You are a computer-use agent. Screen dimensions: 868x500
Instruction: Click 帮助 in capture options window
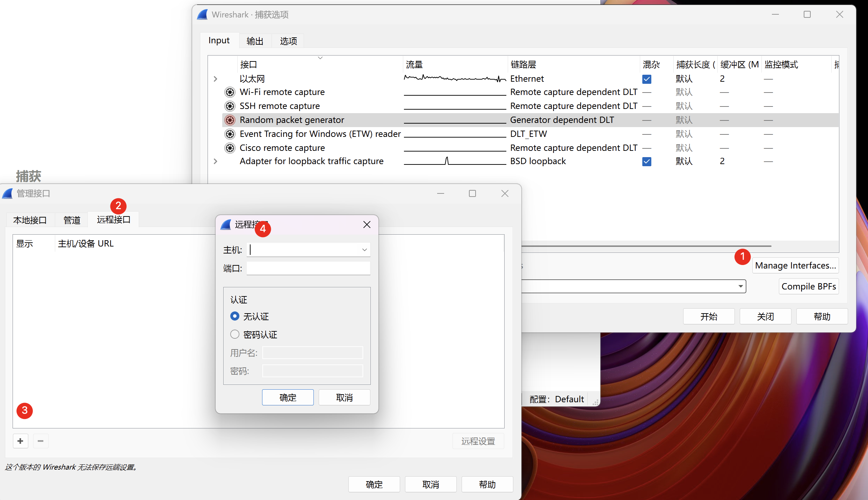(822, 316)
